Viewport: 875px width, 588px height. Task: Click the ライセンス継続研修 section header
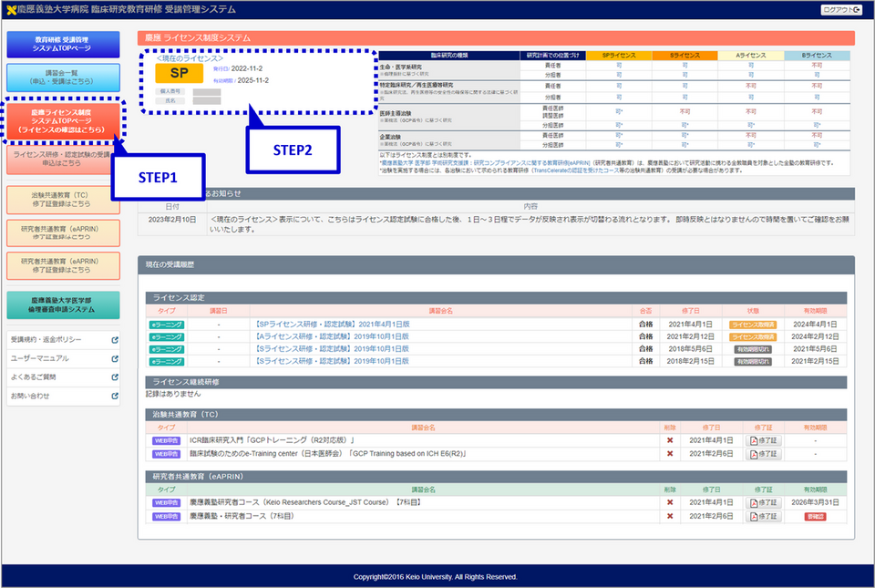tap(496, 382)
